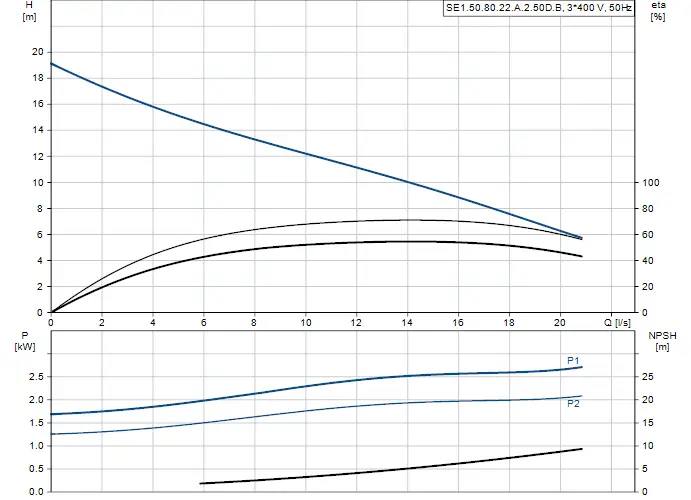The image size is (691, 500).
Task: Click the Q [l/s] flow axis label
Action: click(x=617, y=322)
